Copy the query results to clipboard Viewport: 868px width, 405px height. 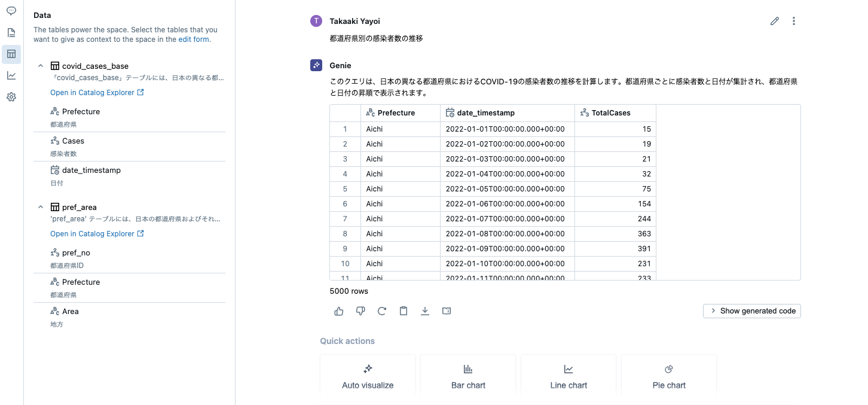(404, 310)
